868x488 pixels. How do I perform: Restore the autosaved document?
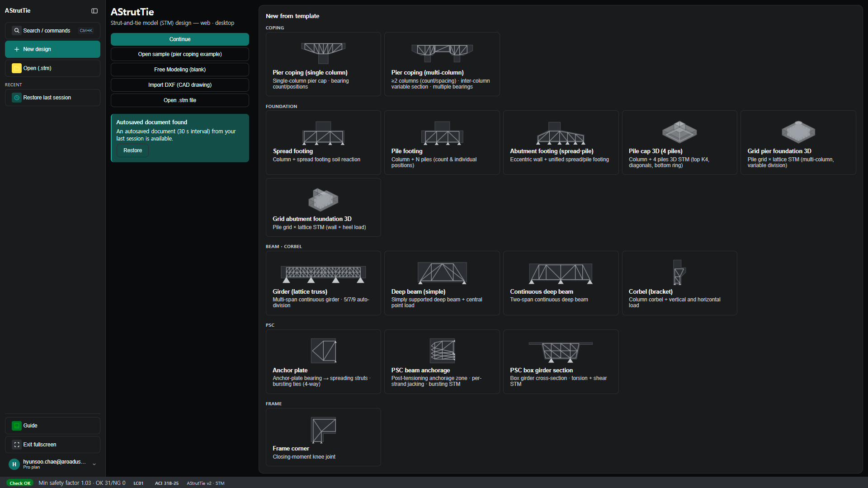132,150
